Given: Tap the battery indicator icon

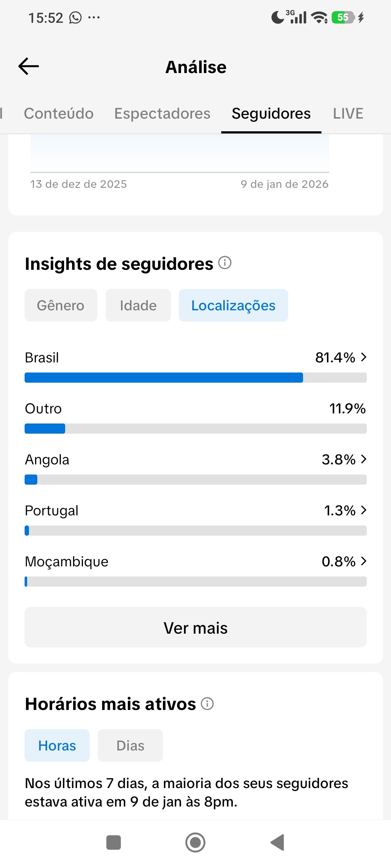Looking at the screenshot, I should pos(342,17).
